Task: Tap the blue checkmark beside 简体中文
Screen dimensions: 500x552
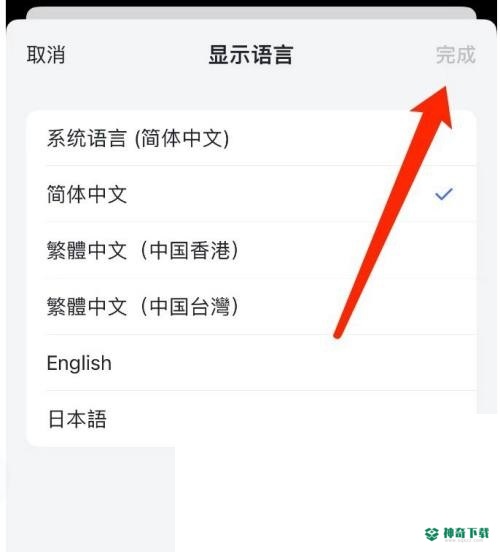Action: point(444,194)
